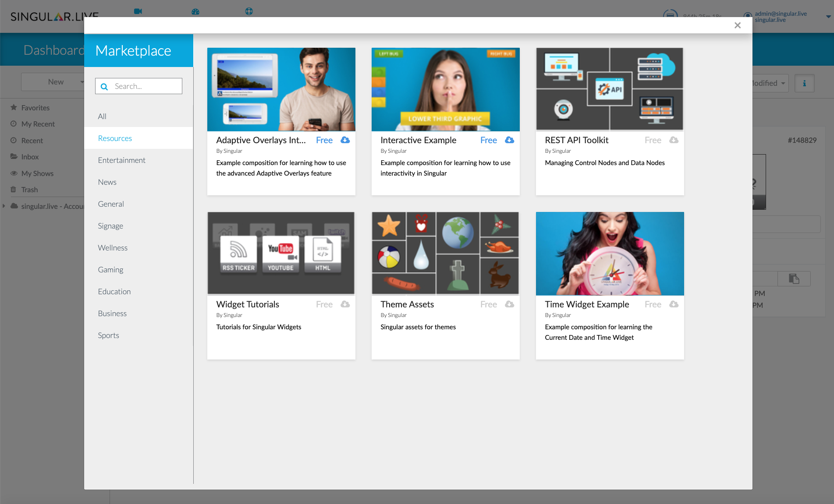
Task: Click the Favorites star icon
Action: click(14, 107)
